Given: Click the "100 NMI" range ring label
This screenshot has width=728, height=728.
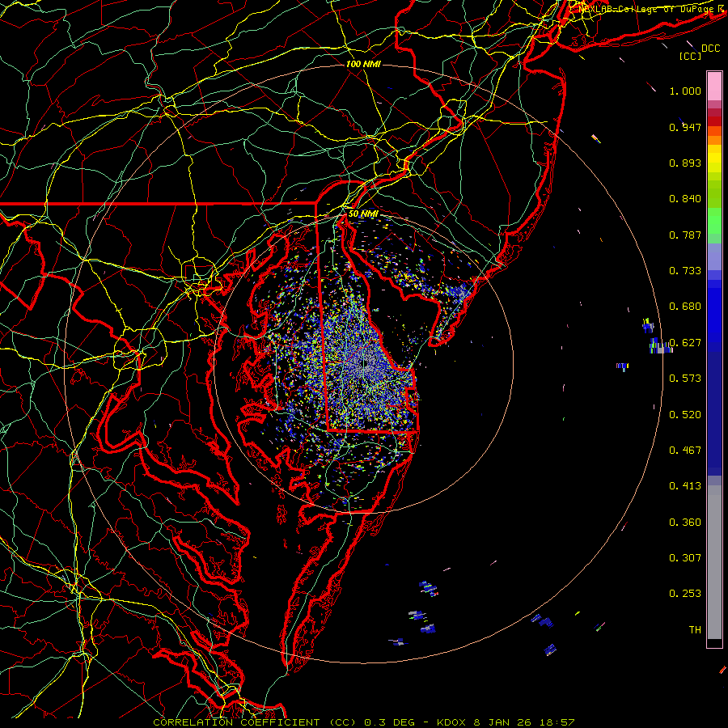Looking at the screenshot, I should click(363, 64).
